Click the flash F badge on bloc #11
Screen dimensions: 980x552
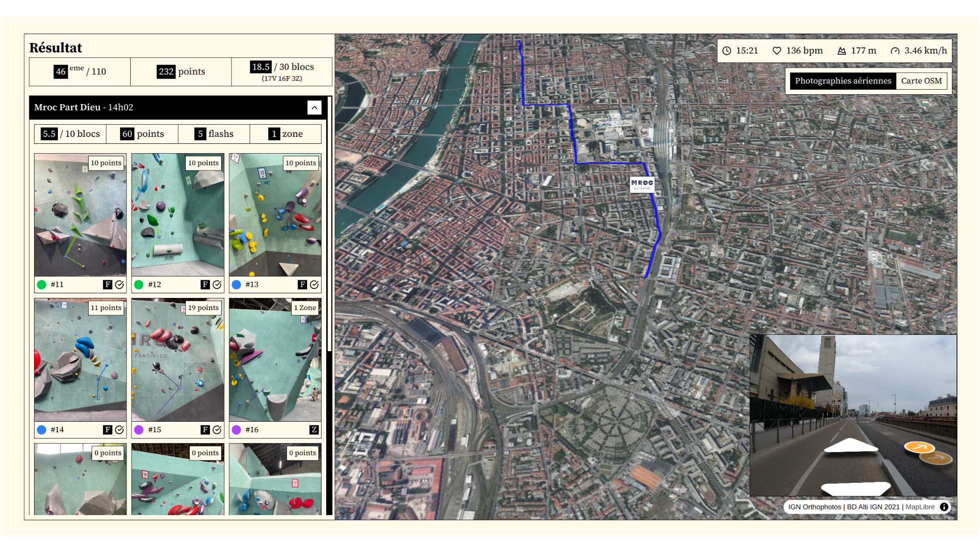tap(107, 284)
